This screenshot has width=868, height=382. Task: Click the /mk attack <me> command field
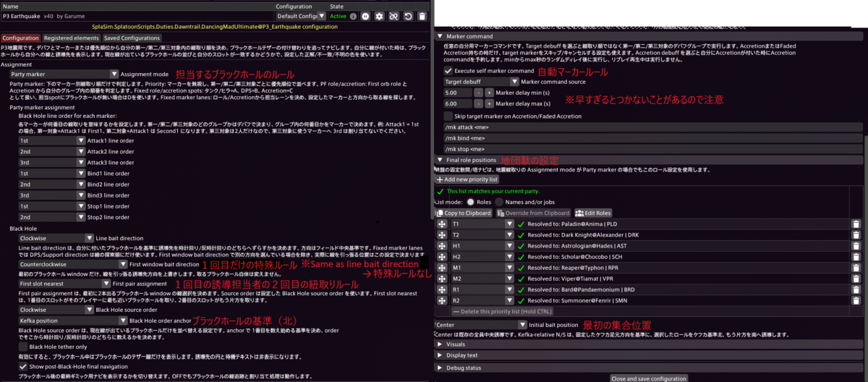point(652,127)
